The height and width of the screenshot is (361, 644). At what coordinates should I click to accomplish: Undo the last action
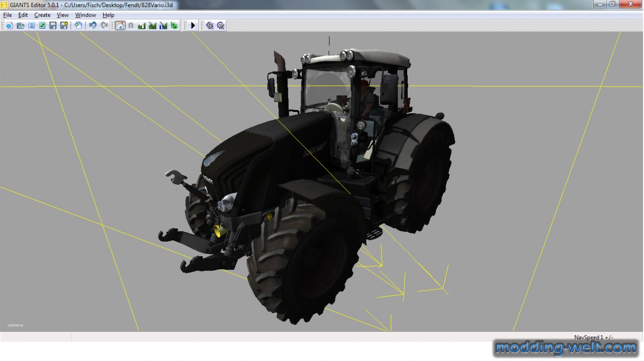[93, 25]
